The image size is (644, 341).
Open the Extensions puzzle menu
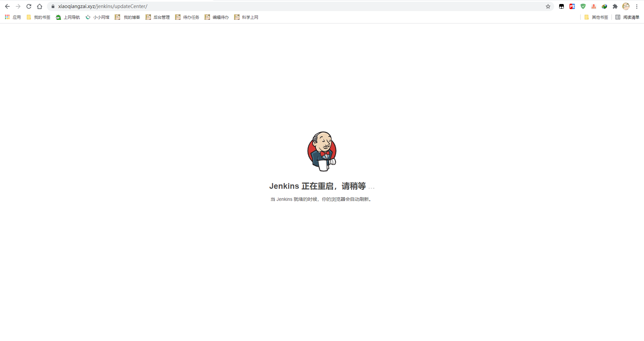tap(615, 6)
